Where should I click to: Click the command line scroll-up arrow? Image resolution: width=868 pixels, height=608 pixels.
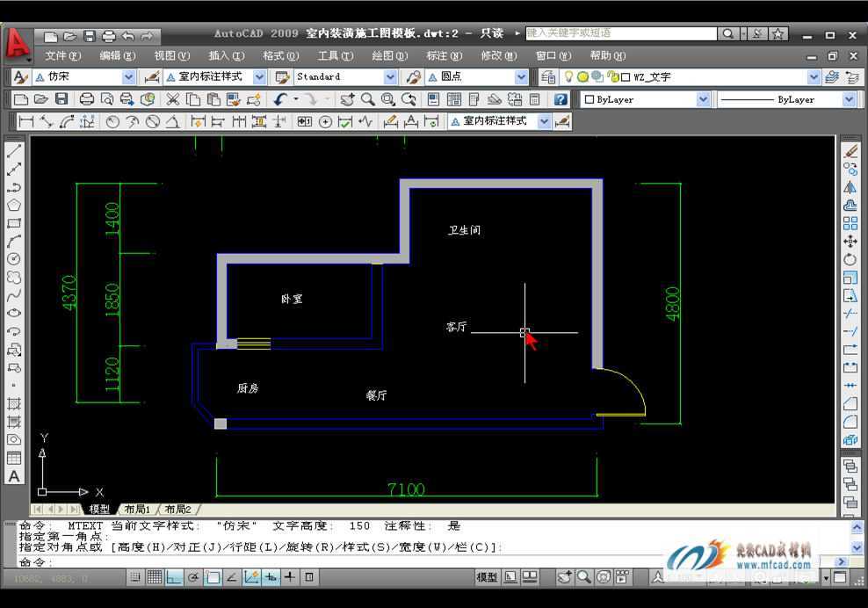(857, 526)
